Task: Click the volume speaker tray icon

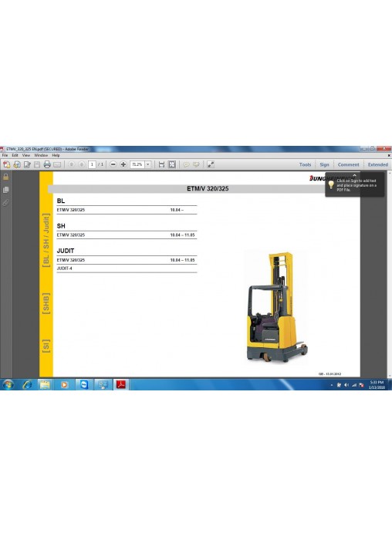Action: [346, 385]
